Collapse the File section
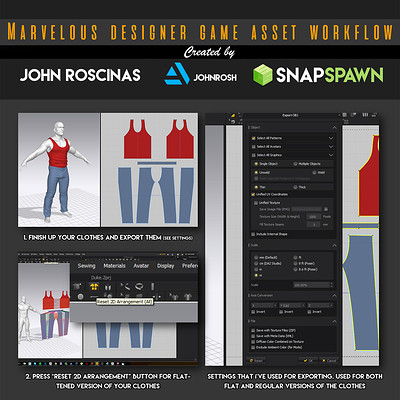 [334, 321]
